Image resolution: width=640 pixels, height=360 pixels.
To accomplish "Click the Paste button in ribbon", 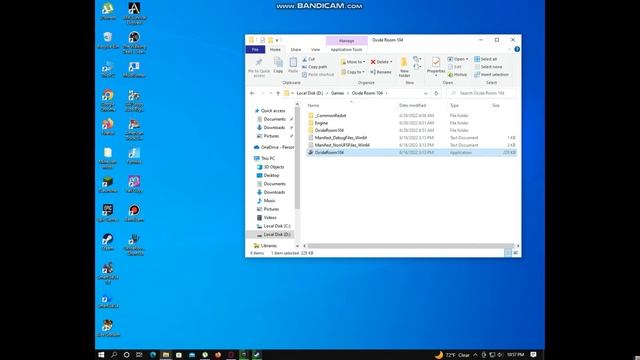I will 293,66.
